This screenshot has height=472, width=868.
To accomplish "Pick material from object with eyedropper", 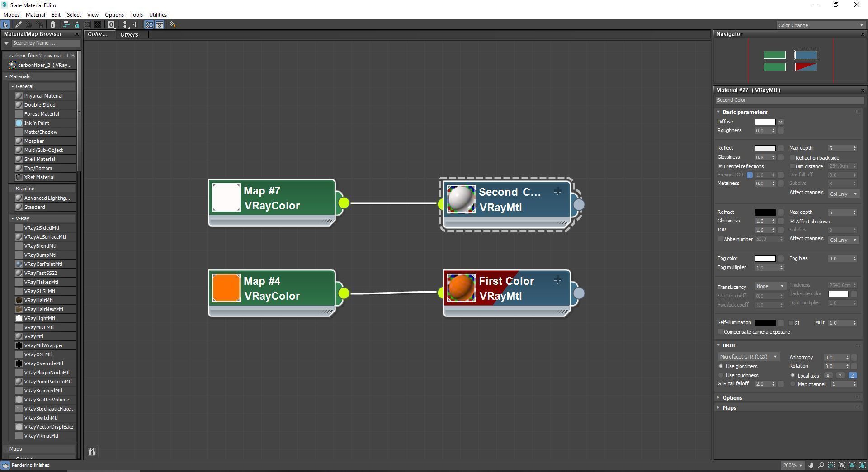I will pos(19,25).
